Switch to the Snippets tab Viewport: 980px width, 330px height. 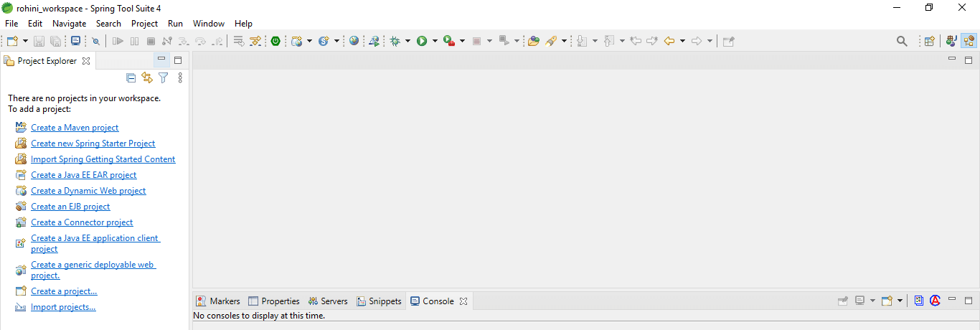point(380,301)
